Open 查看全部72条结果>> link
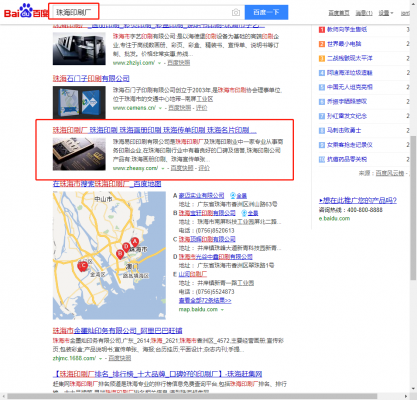417x400 pixels. (205, 300)
